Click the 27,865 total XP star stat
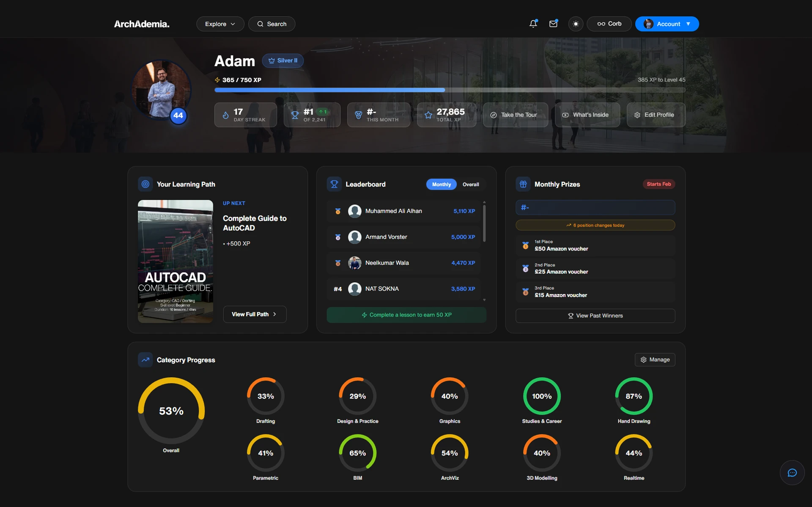812x507 pixels. tap(446, 115)
